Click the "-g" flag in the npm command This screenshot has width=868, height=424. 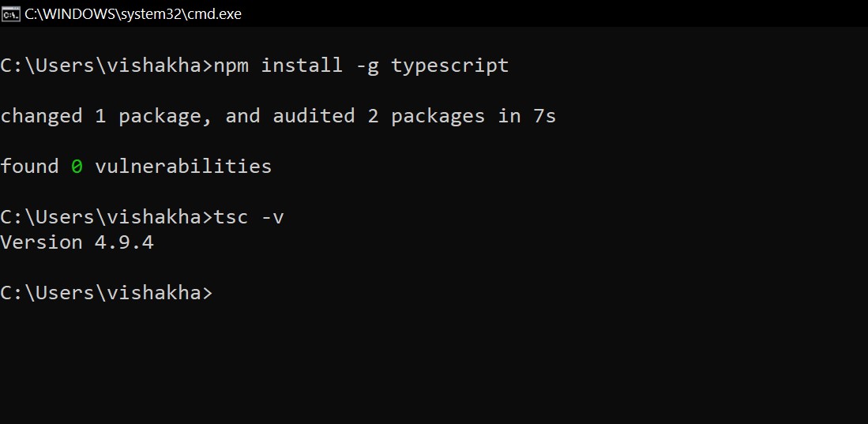point(367,66)
